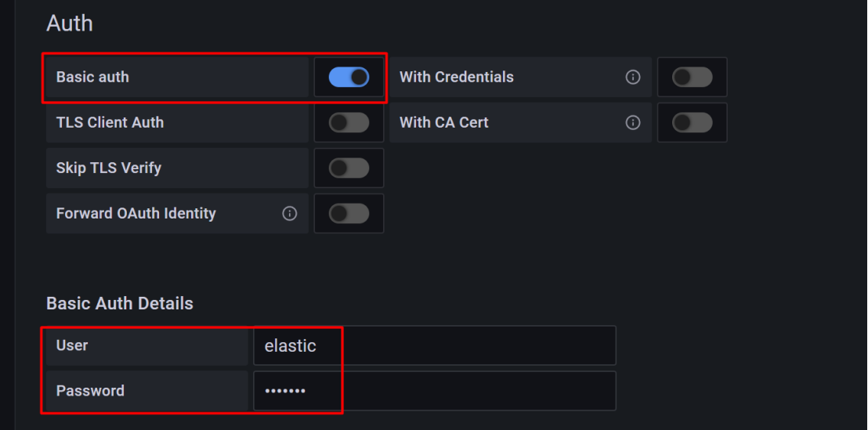Viewport: 868px width, 430px height.
Task: Open info tooltip for With CA Cert
Action: tap(633, 122)
